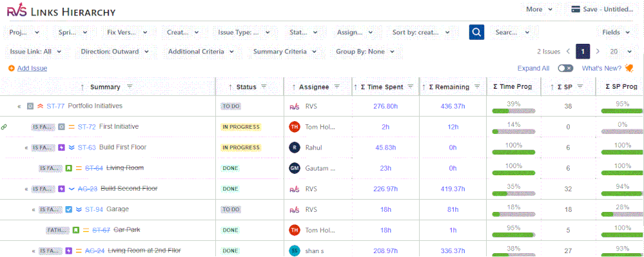644x257 pixels.
Task: Open the Summary column filter icon
Action: coord(130,86)
